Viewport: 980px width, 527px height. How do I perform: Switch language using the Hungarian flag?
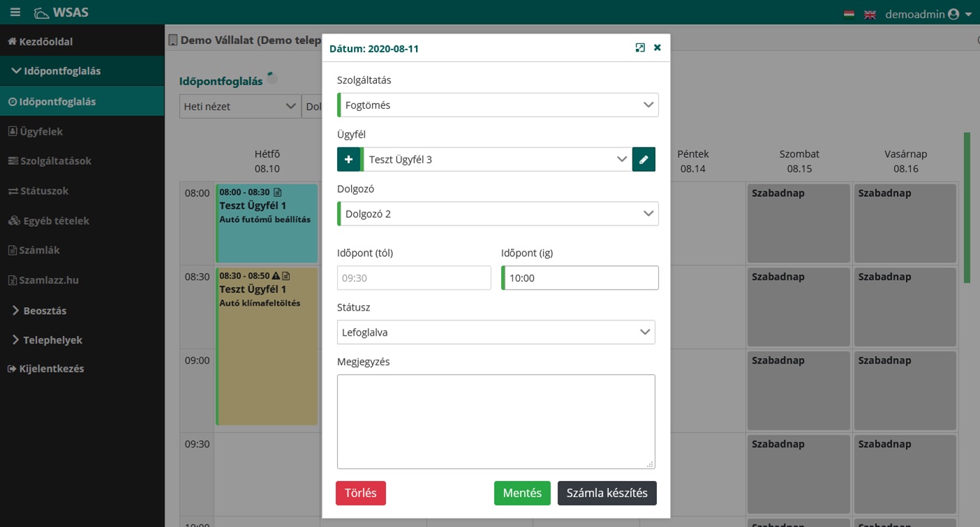849,14
